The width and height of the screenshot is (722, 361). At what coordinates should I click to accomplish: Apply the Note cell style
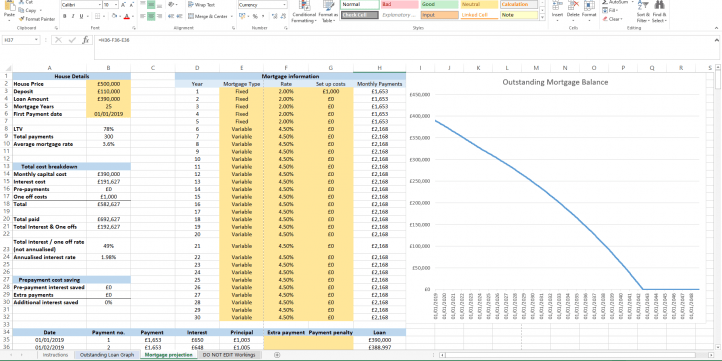pos(519,15)
